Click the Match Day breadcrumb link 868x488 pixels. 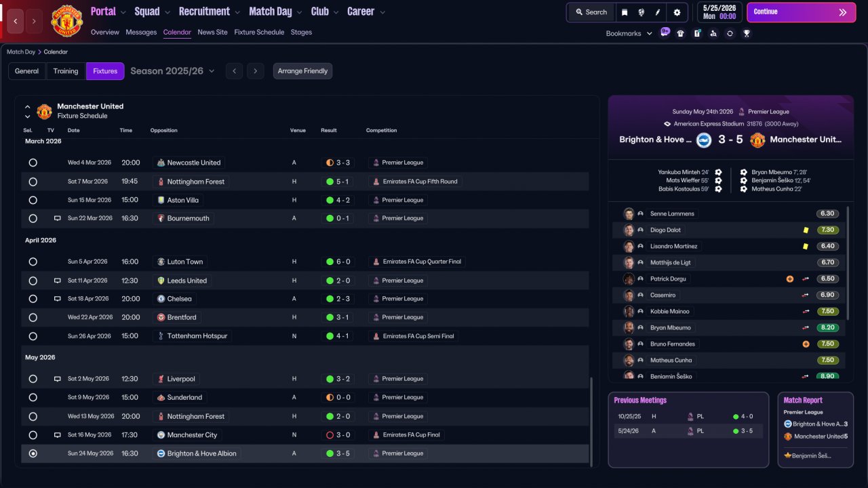coord(21,52)
